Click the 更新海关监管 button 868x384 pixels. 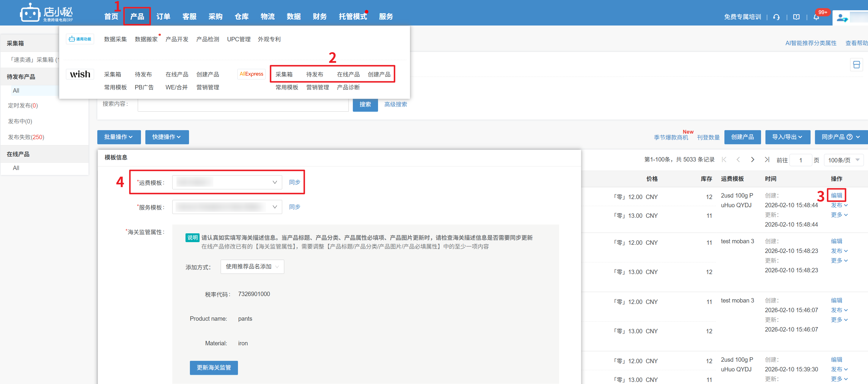coord(214,368)
